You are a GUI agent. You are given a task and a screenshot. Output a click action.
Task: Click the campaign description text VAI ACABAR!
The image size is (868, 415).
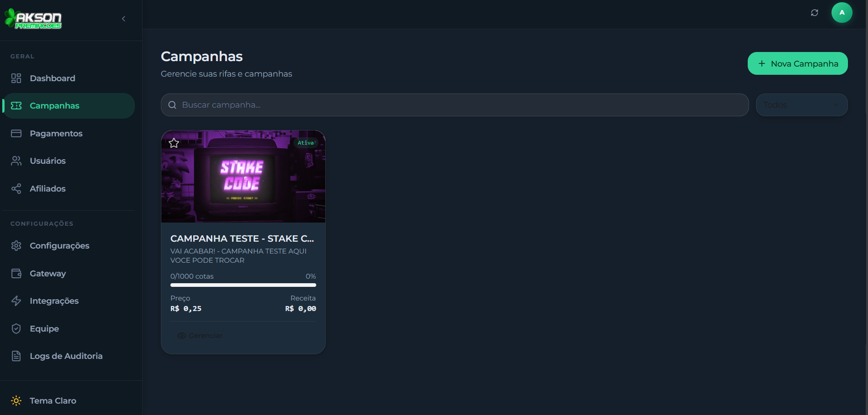(238, 256)
